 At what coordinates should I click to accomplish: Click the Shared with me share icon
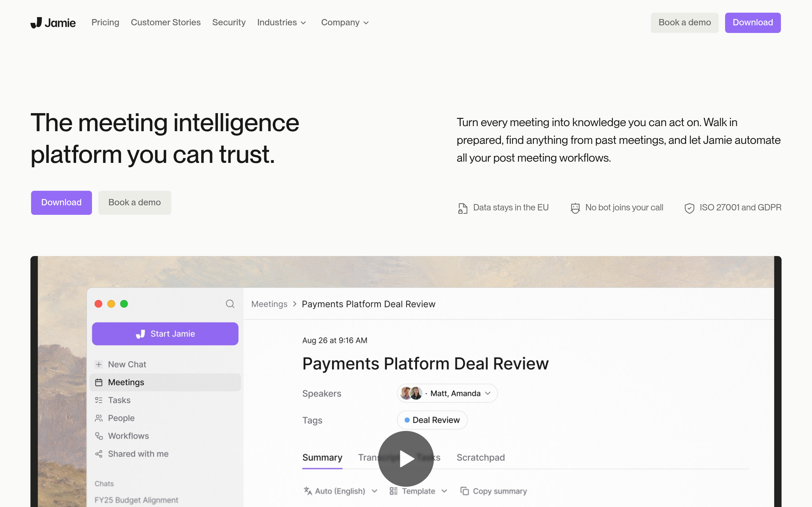(x=99, y=454)
